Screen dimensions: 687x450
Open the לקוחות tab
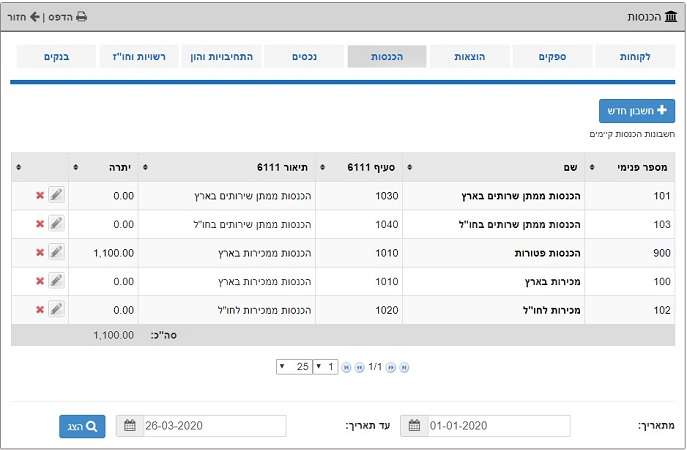click(635, 57)
